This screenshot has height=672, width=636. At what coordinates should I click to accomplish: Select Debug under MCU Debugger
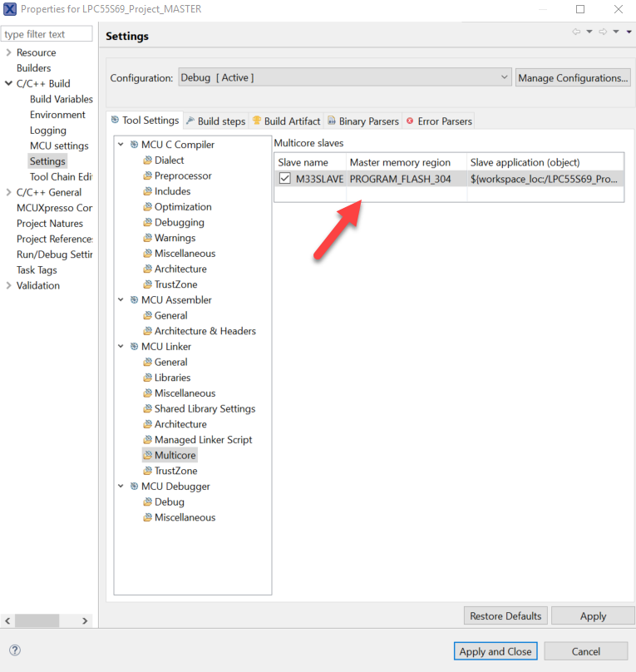click(x=169, y=502)
